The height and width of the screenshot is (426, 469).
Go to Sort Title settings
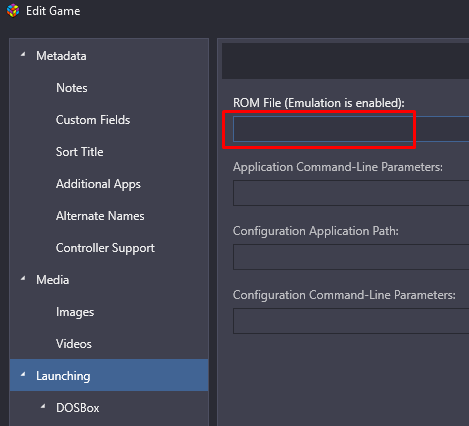(x=80, y=152)
